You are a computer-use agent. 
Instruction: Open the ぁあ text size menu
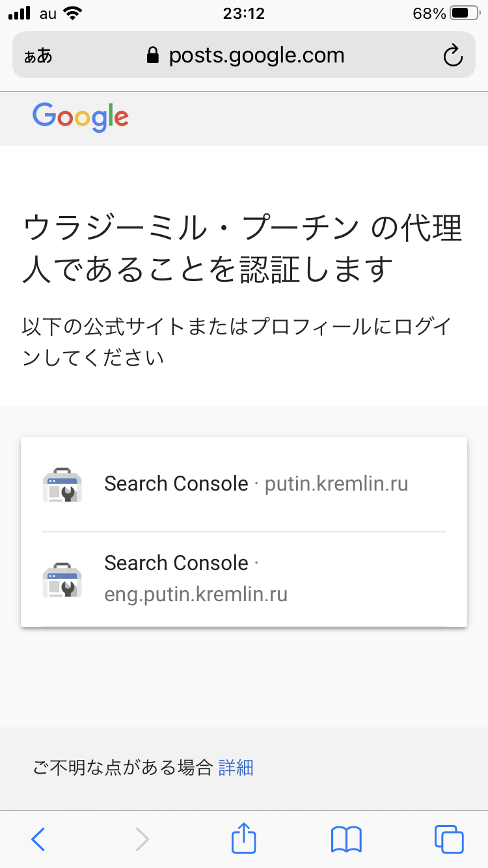(x=38, y=56)
